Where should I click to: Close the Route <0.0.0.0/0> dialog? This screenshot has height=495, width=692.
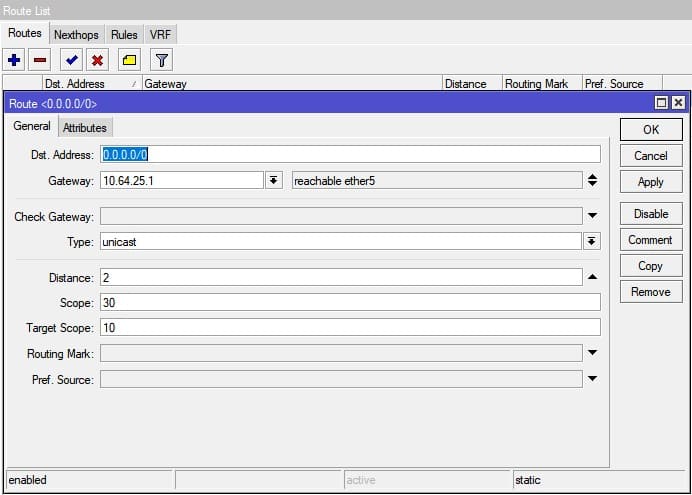click(x=678, y=103)
